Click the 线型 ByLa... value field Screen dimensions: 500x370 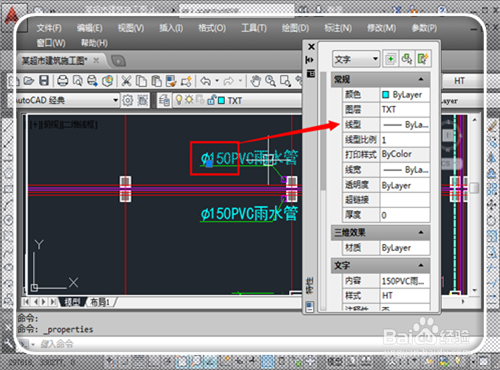[405, 125]
